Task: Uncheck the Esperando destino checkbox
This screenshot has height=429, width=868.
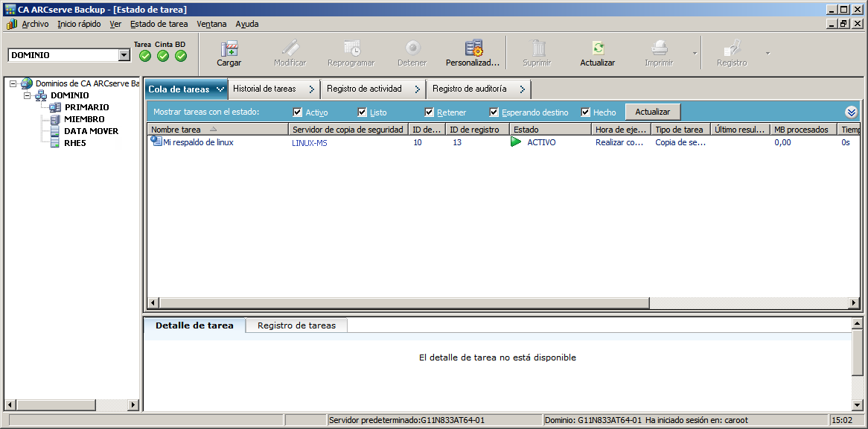Action: 494,112
